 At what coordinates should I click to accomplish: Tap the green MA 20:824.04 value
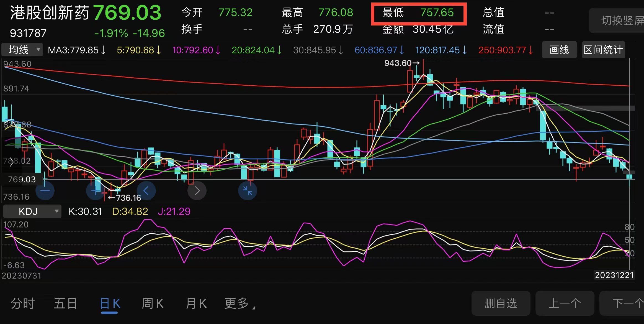click(257, 50)
